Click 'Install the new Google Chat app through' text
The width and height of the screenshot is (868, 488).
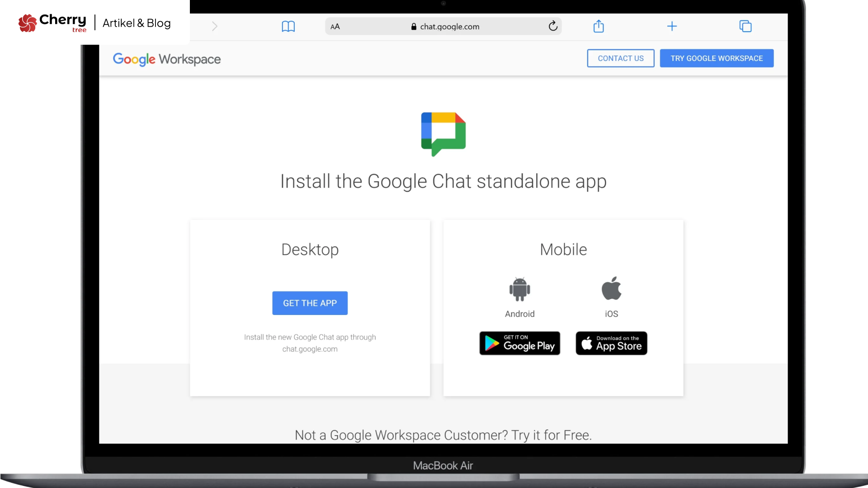coord(310,337)
